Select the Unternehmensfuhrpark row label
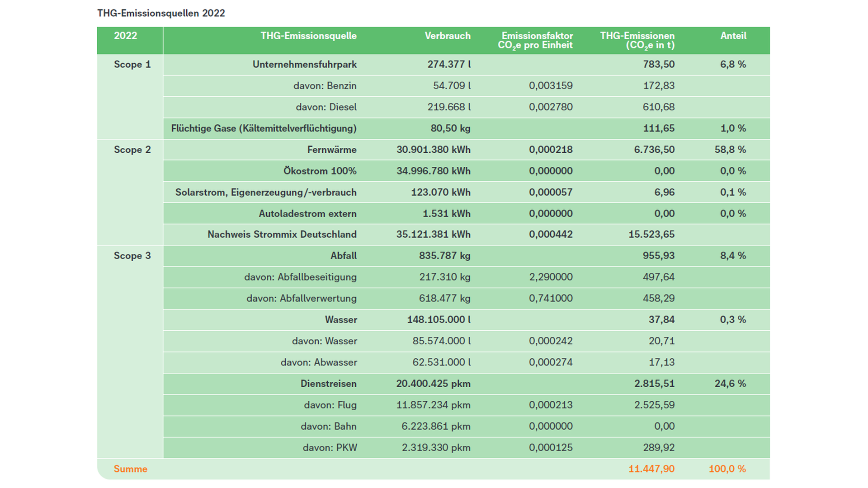868x488 pixels. pyautogui.click(x=304, y=64)
